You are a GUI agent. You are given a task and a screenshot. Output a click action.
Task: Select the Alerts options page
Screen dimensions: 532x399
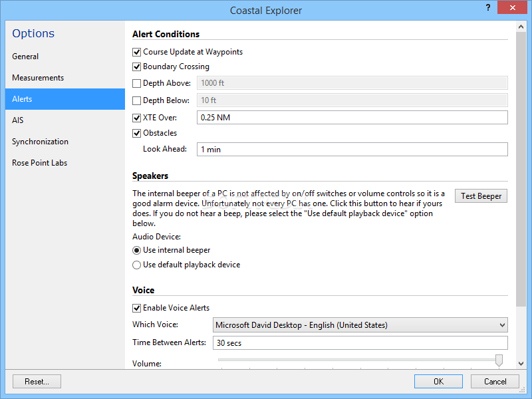tap(65, 99)
